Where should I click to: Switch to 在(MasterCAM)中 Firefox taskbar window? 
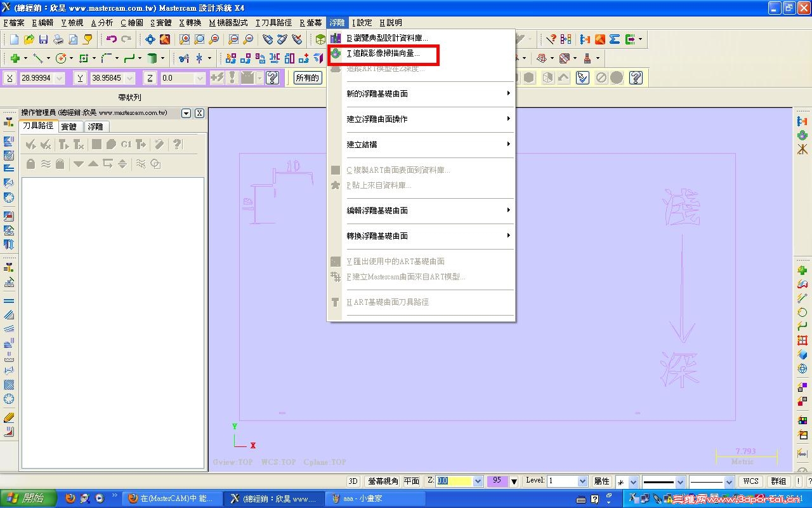pos(173,498)
